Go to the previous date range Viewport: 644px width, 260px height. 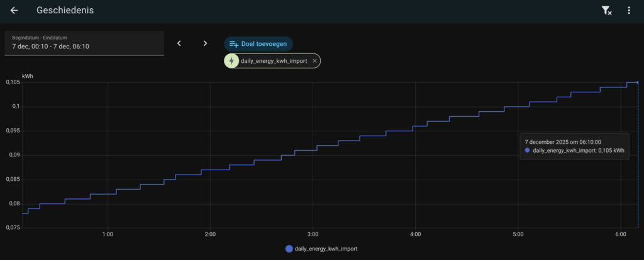tap(179, 43)
